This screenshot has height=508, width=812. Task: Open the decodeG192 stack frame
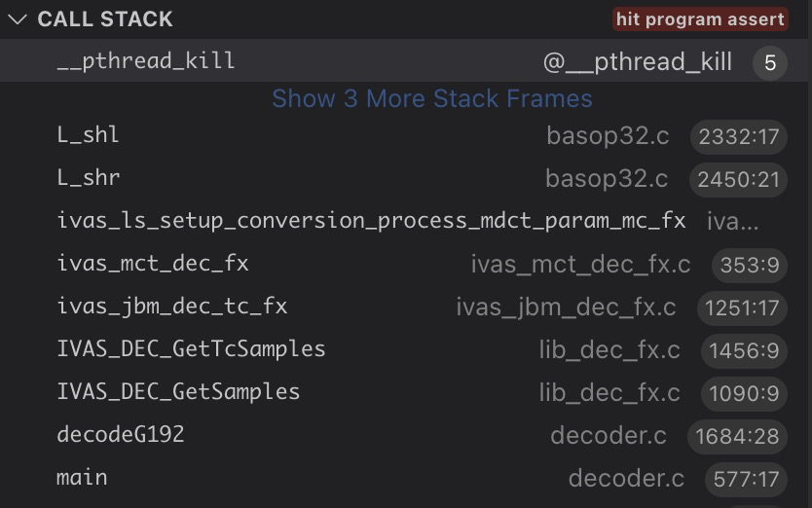[x=121, y=434]
